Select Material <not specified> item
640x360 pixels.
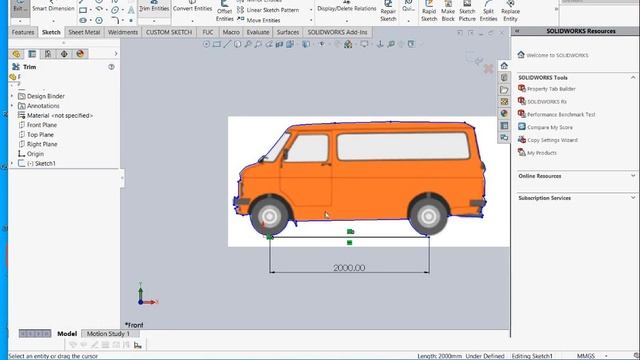click(55, 116)
